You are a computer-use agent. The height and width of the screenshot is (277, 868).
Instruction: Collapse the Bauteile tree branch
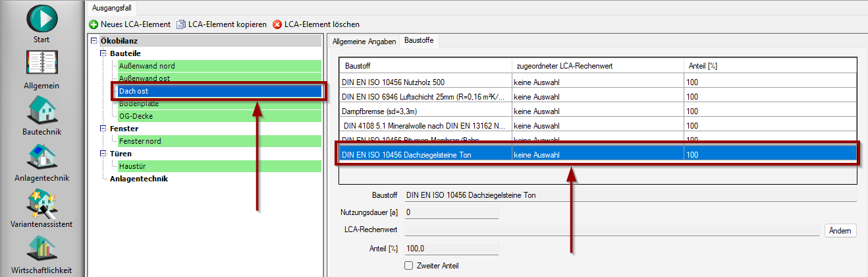[103, 53]
